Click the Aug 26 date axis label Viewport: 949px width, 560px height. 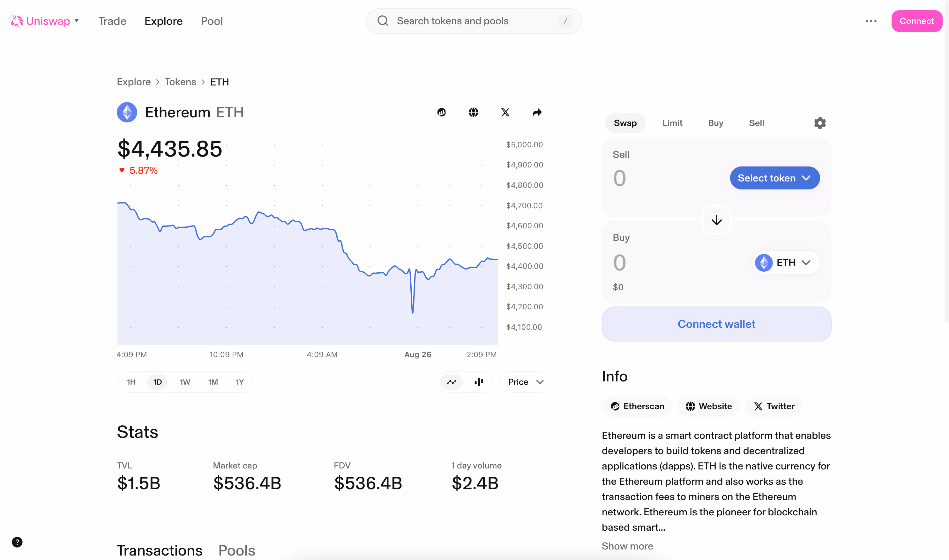[417, 354]
